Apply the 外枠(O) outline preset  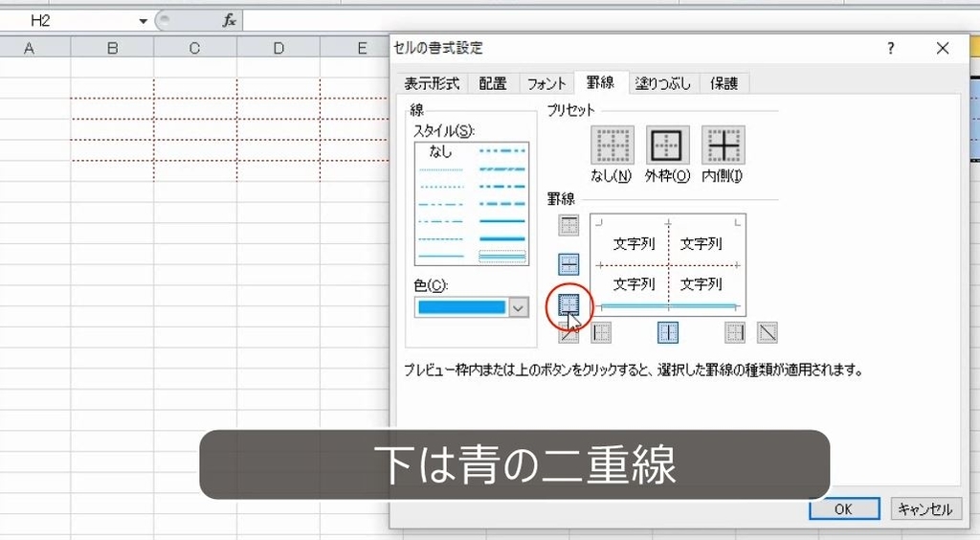[x=667, y=145]
